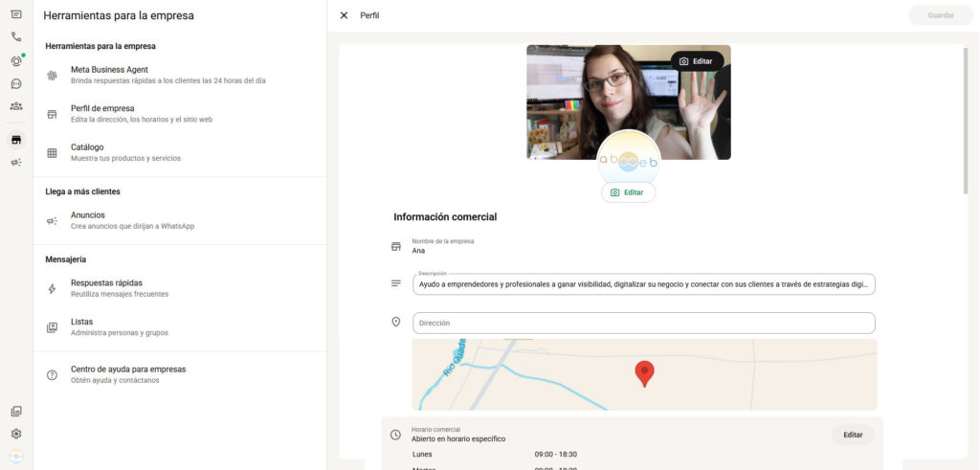
Task: Open the Channels icon in sidebar
Action: pyautogui.click(x=16, y=83)
